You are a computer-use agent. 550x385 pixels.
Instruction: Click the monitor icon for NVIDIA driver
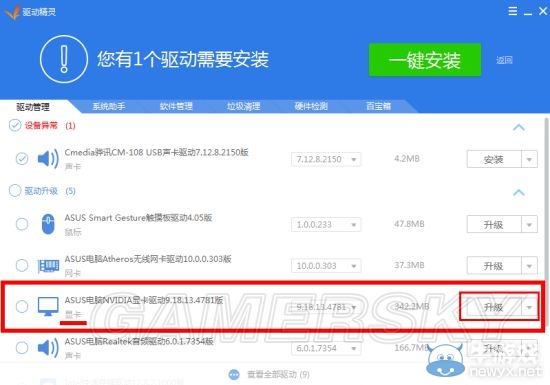click(x=48, y=306)
